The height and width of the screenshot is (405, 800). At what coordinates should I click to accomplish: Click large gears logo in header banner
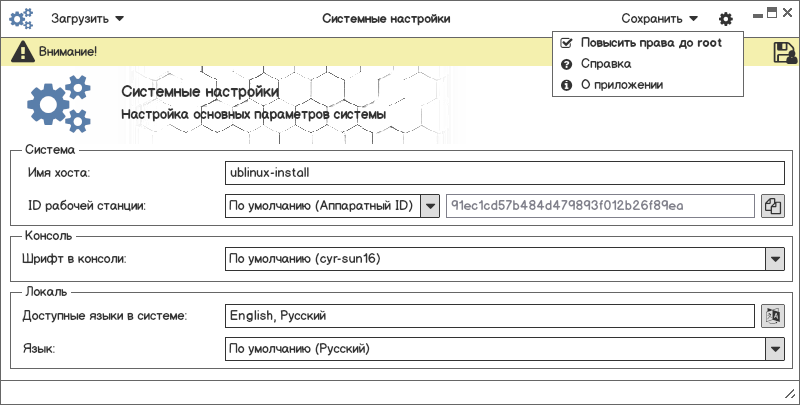point(59,104)
